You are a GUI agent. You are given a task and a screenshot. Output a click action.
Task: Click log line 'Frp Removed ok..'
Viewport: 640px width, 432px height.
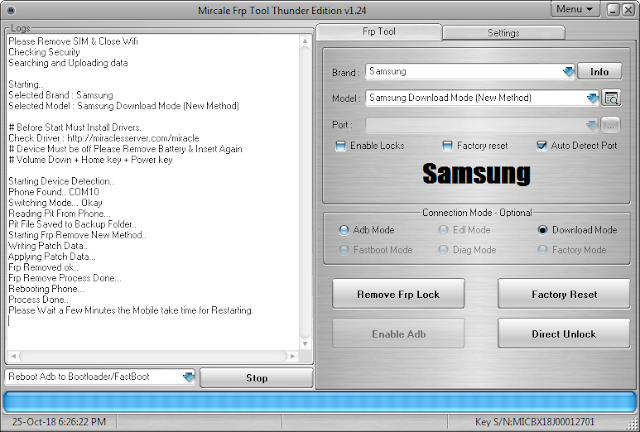[43, 267]
